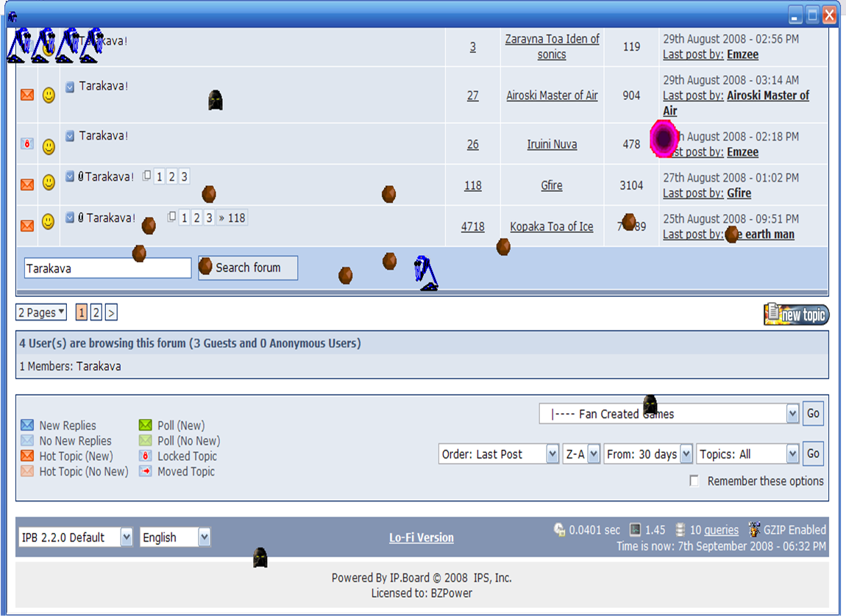The image size is (846, 616).
Task: Click newest-post arrow icon in 27-replies Tarakava topic
Action: [x=70, y=87]
